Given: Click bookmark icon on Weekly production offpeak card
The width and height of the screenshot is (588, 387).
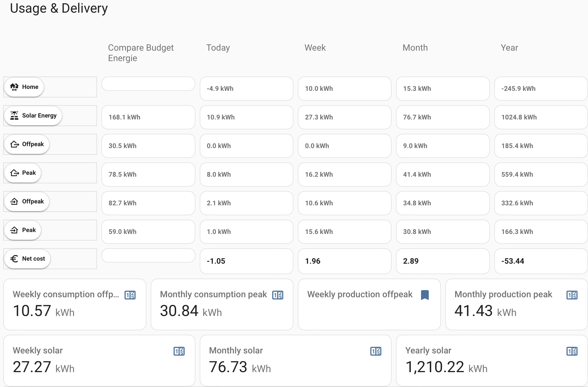Looking at the screenshot, I should pyautogui.click(x=425, y=295).
